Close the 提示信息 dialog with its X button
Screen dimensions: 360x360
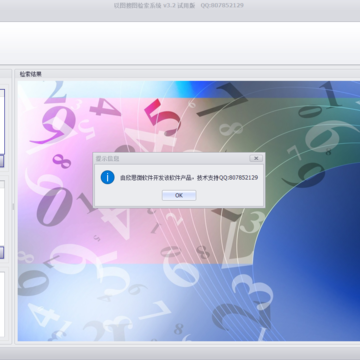256,158
